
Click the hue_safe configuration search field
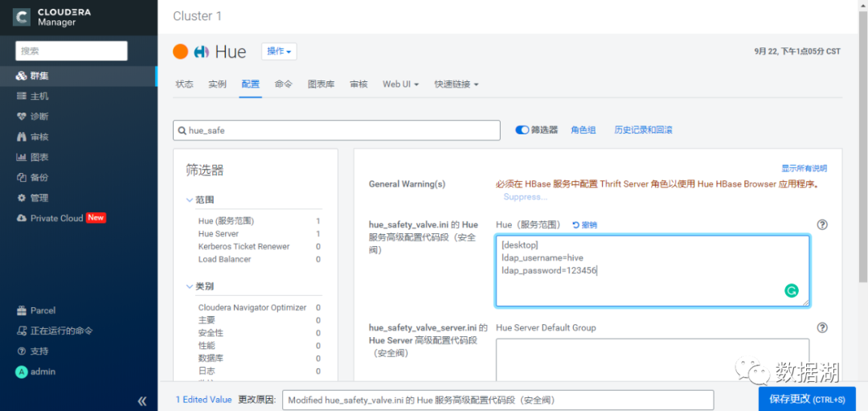click(x=337, y=130)
